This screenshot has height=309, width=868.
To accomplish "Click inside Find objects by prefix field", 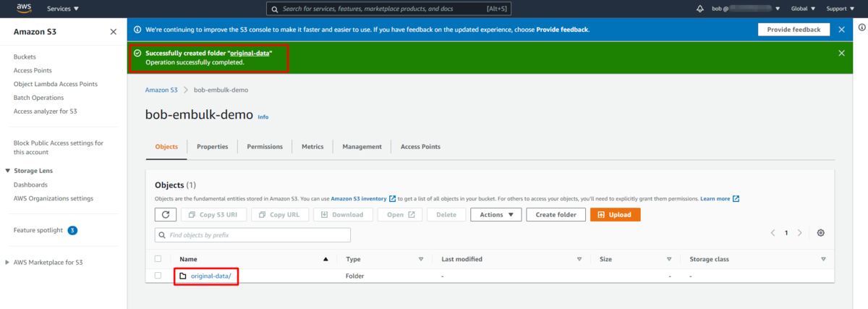I will [x=252, y=235].
